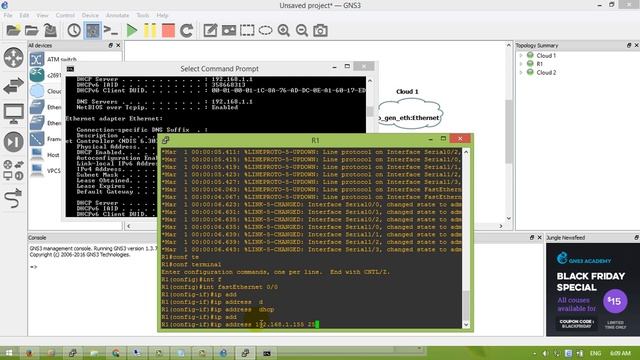Open the Annotate menu
640x360 pixels.
118,15
